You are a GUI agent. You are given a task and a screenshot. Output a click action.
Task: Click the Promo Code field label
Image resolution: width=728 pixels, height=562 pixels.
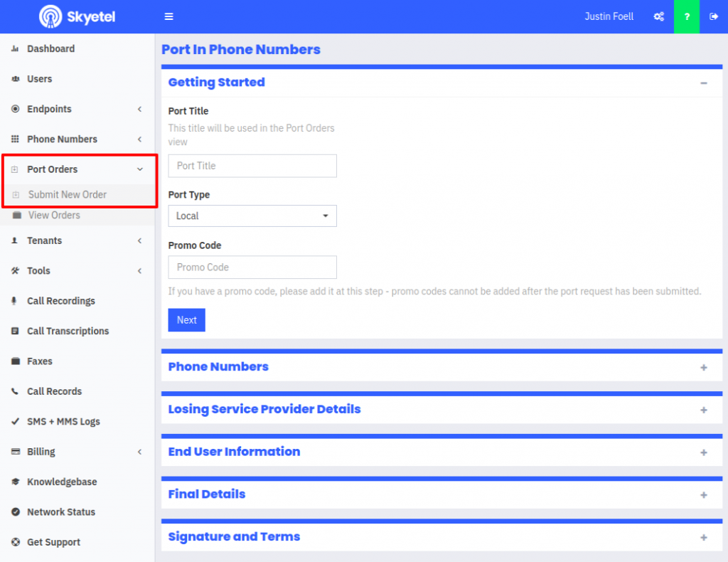point(195,245)
